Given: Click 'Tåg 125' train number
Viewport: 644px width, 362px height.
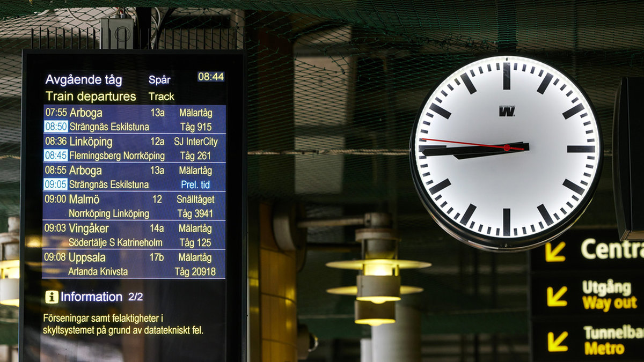Looking at the screenshot, I should click(x=196, y=242).
